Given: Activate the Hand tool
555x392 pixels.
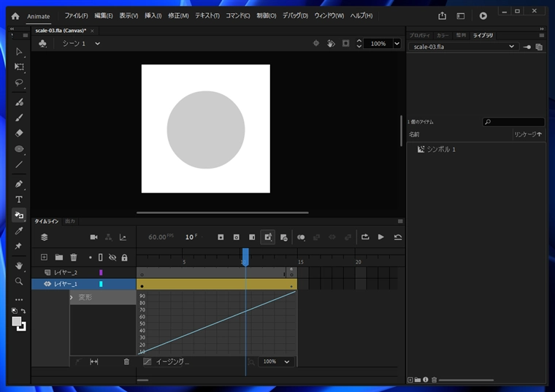Looking at the screenshot, I should tap(19, 265).
